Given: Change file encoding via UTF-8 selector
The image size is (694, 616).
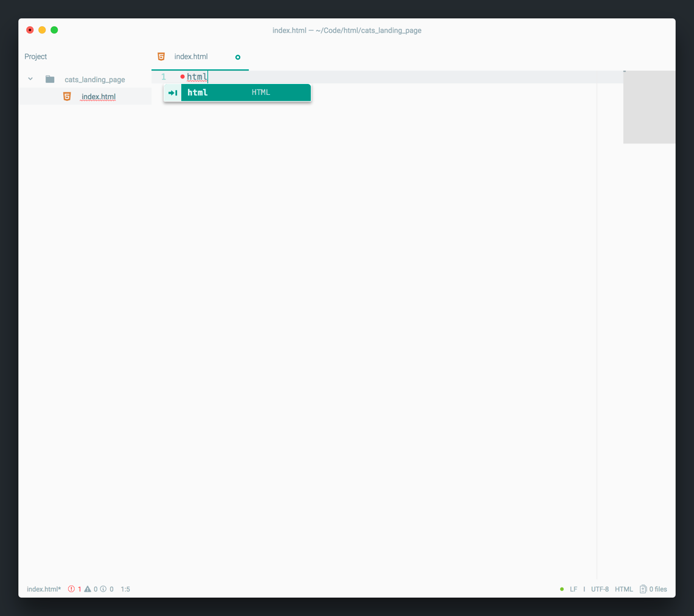Looking at the screenshot, I should [600, 589].
